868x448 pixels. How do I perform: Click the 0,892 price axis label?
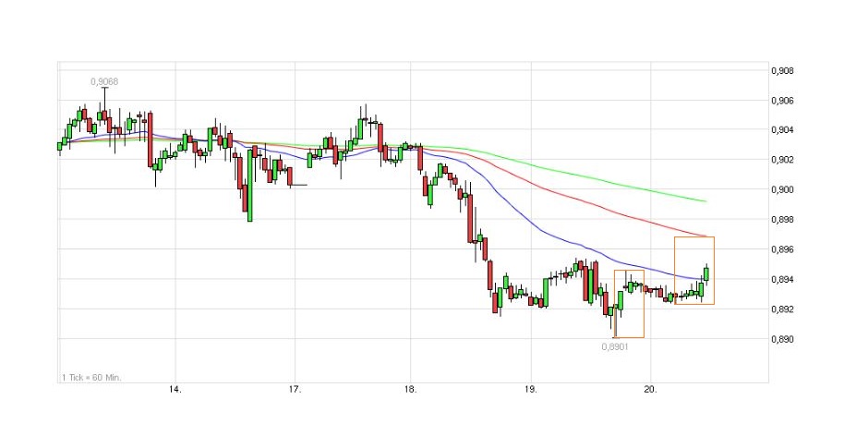pyautogui.click(x=783, y=309)
